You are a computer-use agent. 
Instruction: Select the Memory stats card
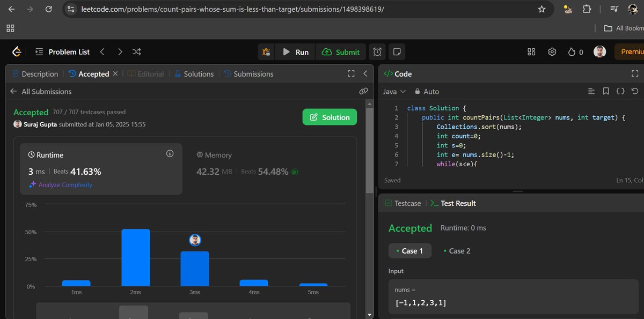pyautogui.click(x=268, y=169)
